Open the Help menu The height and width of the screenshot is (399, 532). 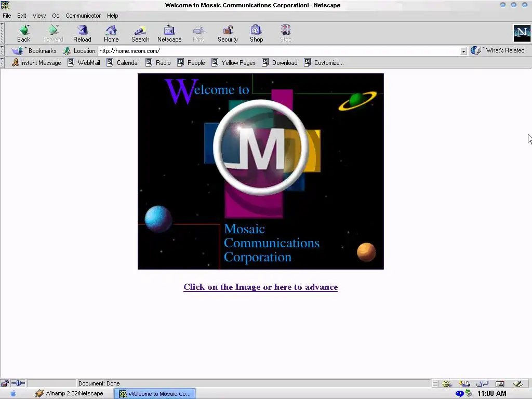pos(112,16)
